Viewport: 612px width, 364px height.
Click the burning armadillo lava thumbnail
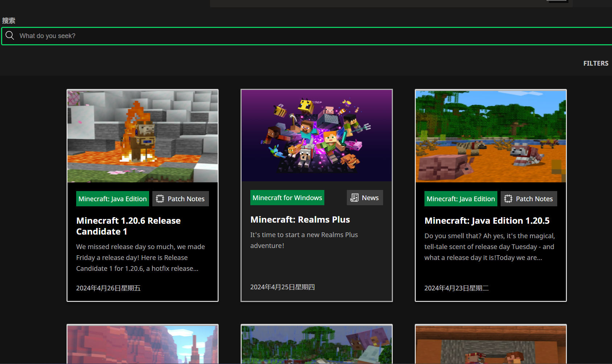(x=143, y=136)
